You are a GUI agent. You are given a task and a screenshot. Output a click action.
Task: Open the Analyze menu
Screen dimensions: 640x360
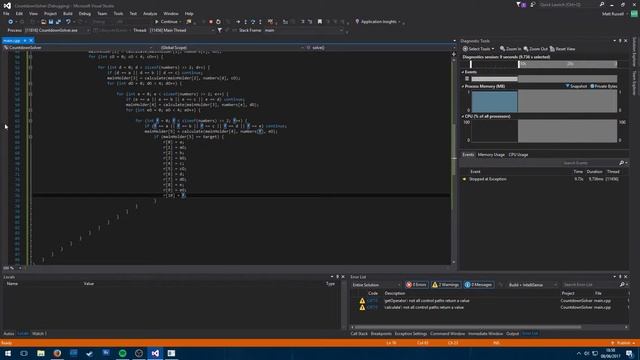(150, 13)
